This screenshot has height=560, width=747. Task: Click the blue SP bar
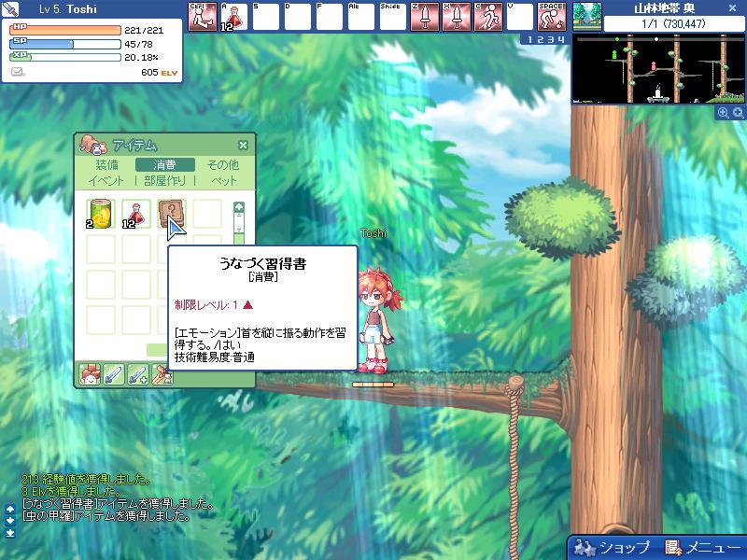tap(65, 44)
